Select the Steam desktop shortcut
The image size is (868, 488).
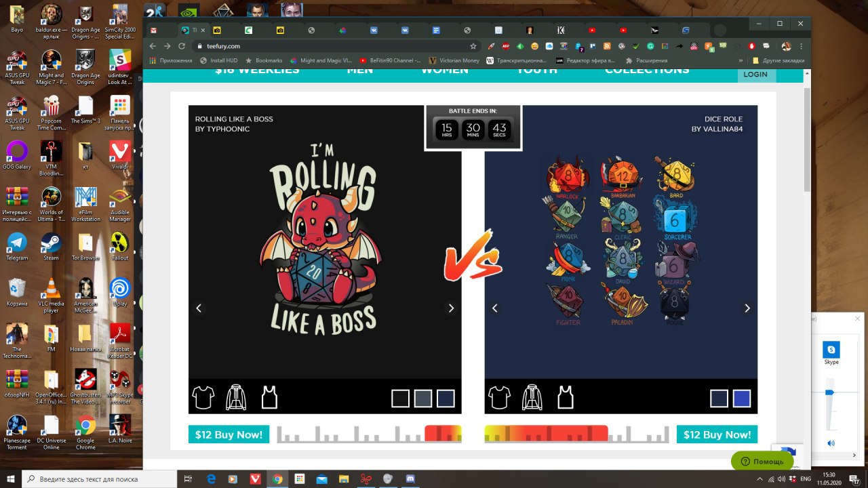[x=51, y=246]
